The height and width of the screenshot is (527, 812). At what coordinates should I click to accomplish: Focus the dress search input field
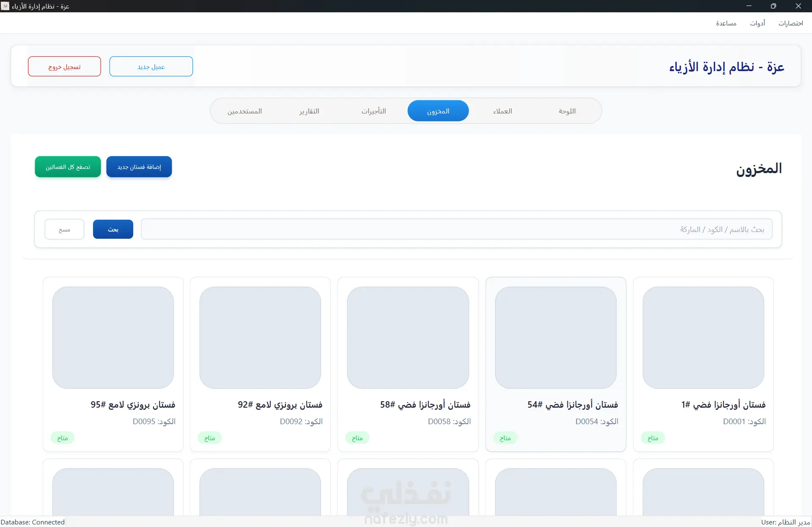click(x=457, y=229)
